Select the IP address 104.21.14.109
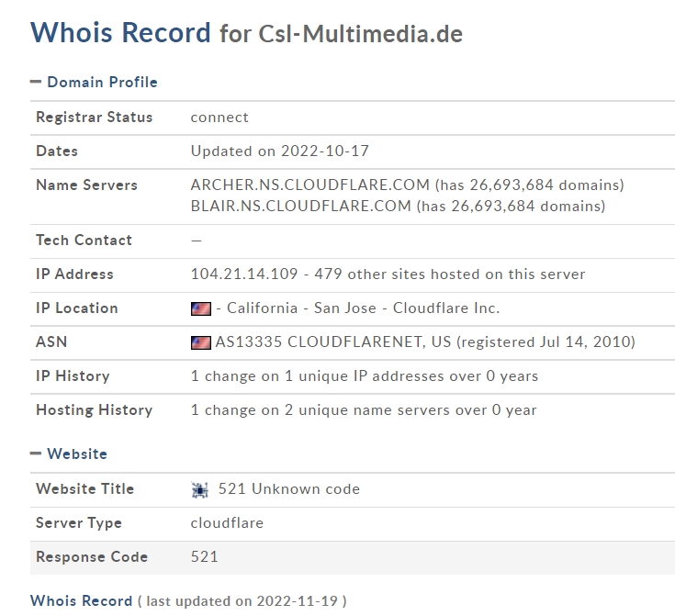Screen dimensions: 675x616 [244, 274]
